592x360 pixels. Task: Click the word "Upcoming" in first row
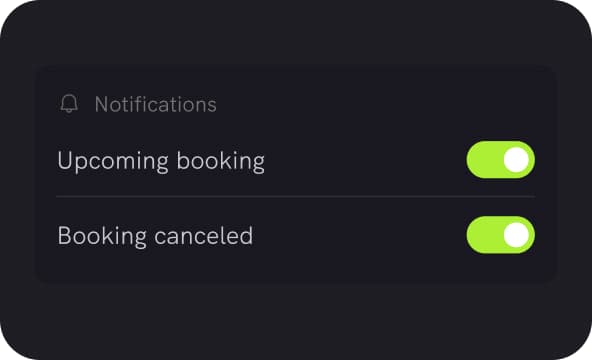(x=113, y=162)
